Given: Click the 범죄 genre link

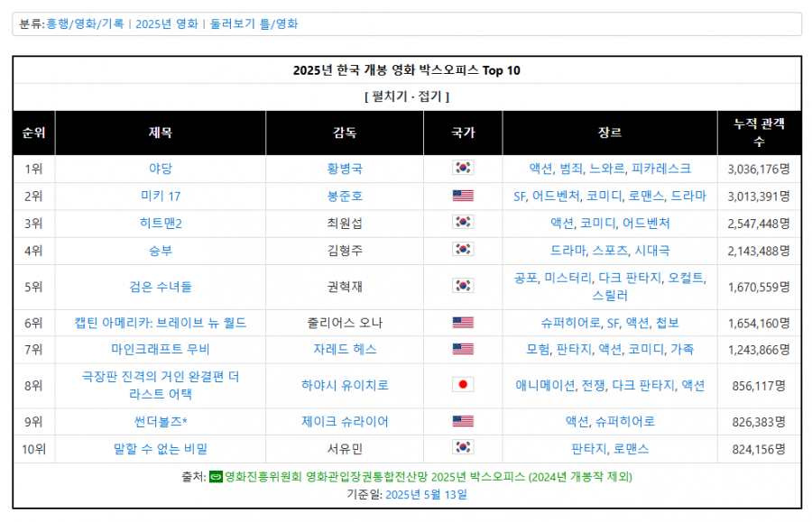Looking at the screenshot, I should 571,169.
